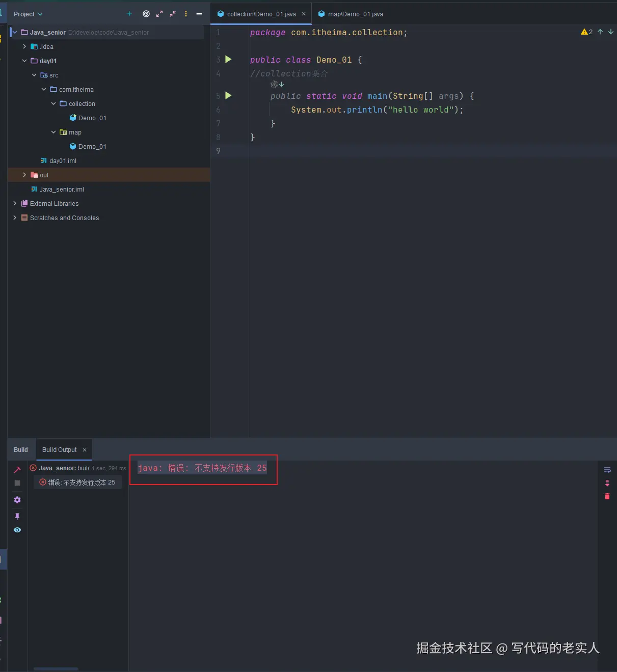The width and height of the screenshot is (617, 672).
Task: Click the rebuild hammer icon in the Build panel
Action: (x=17, y=469)
